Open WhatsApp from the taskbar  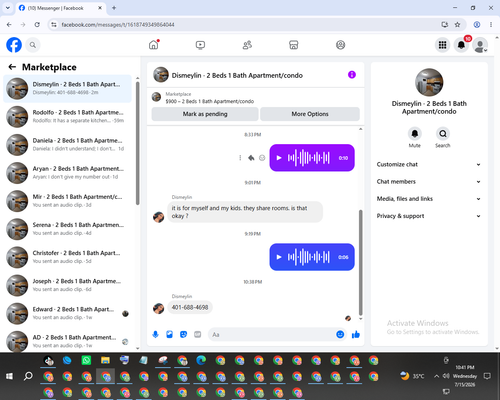[86, 360]
